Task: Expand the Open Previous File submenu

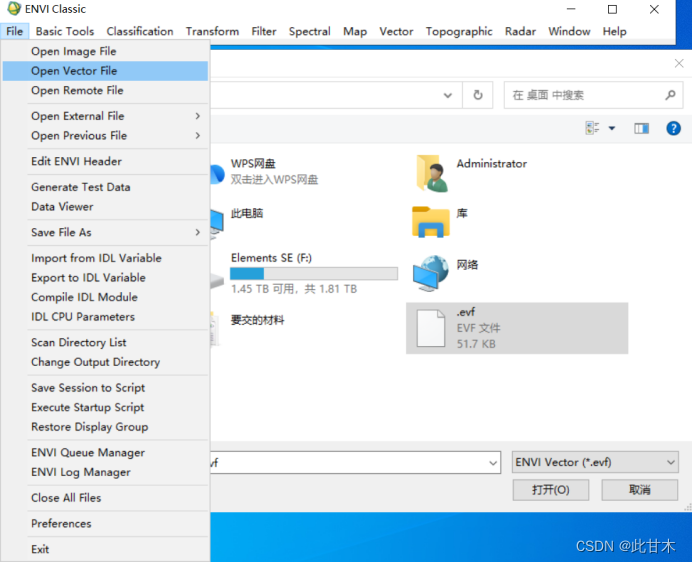Action: coord(198,135)
